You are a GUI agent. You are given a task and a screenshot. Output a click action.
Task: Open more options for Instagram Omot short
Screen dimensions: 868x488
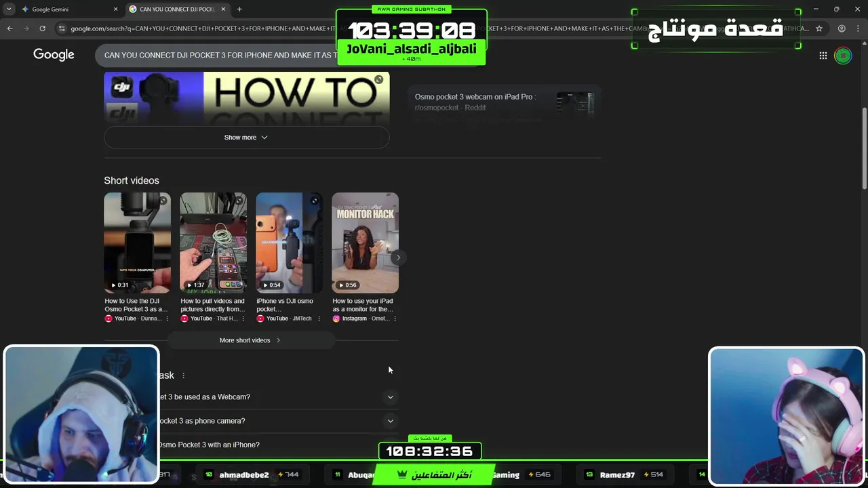pos(395,319)
